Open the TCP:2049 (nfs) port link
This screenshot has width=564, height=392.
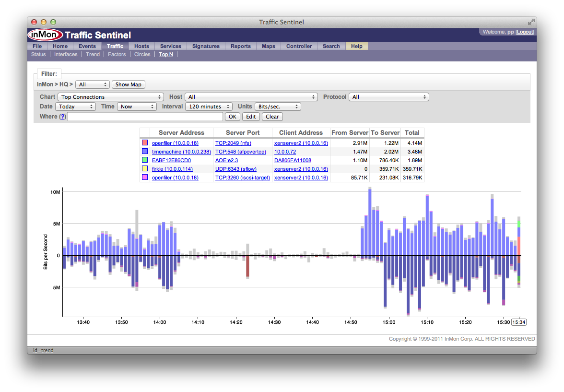(233, 143)
